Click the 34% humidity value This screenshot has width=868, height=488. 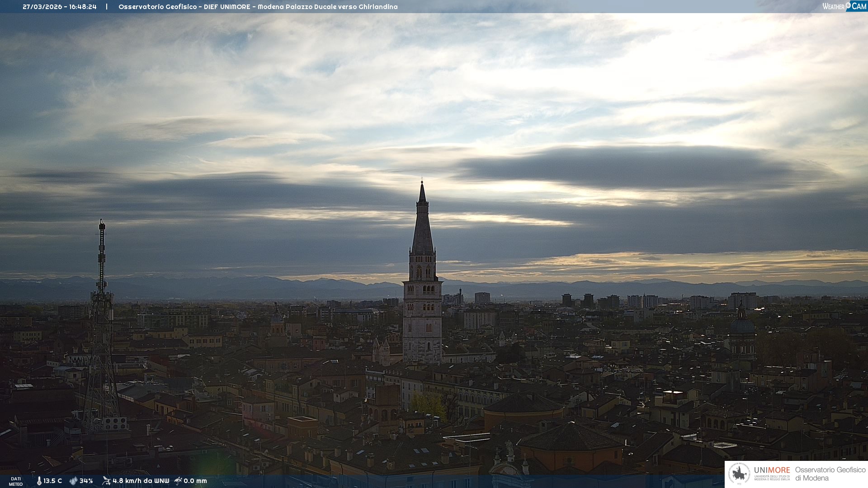[x=86, y=481]
